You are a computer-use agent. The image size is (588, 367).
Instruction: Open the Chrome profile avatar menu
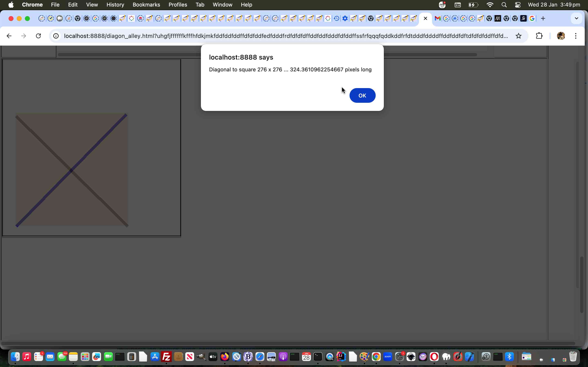point(561,36)
